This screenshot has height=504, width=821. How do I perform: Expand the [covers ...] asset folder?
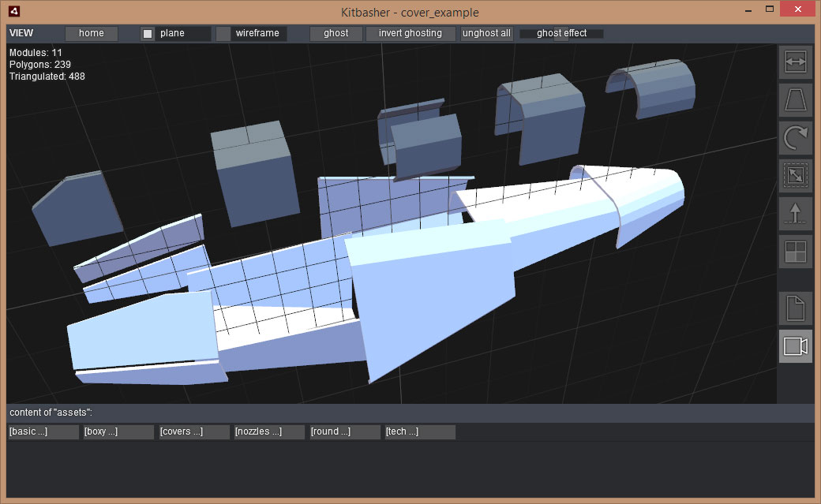pyautogui.click(x=194, y=432)
